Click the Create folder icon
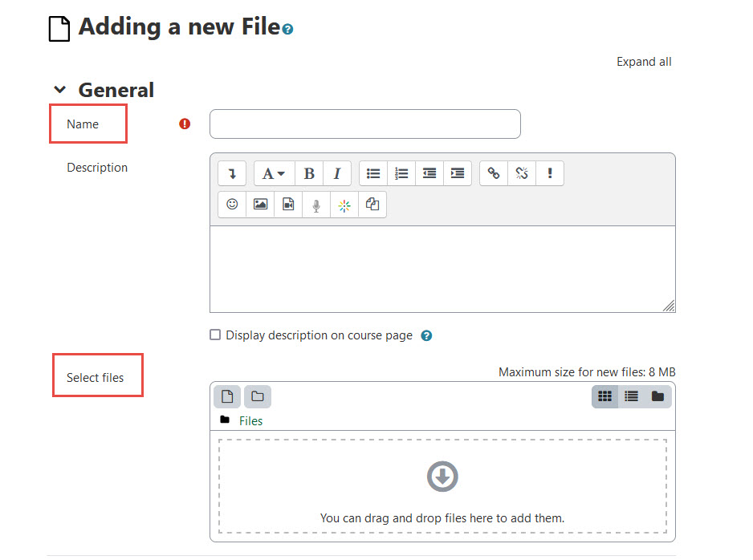 (x=255, y=396)
